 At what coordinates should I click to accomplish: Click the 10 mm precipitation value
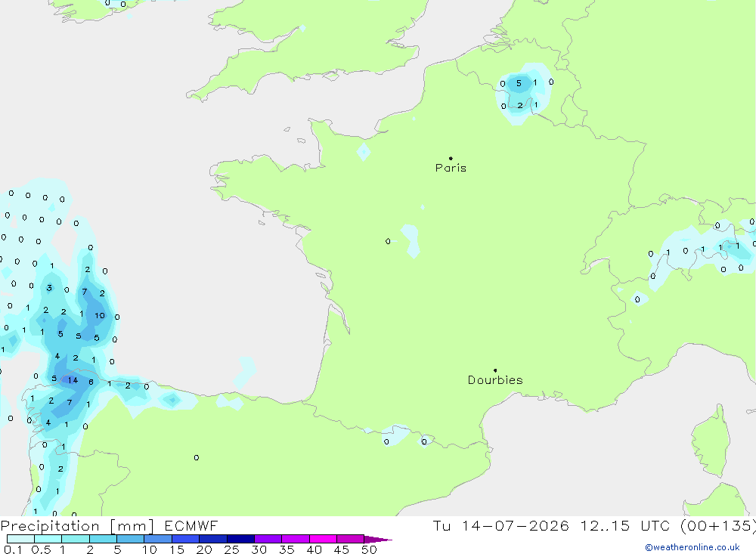coord(99,315)
